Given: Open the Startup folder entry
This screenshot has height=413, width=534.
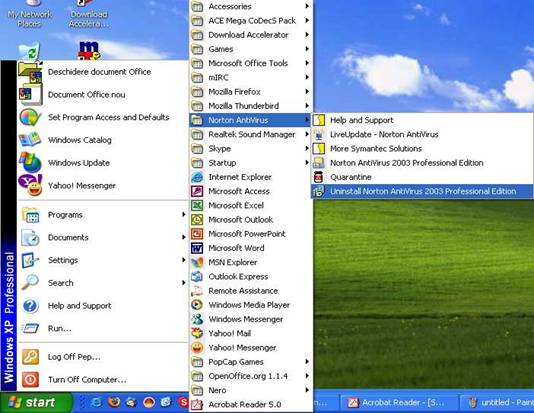Looking at the screenshot, I should pyautogui.click(x=250, y=163).
